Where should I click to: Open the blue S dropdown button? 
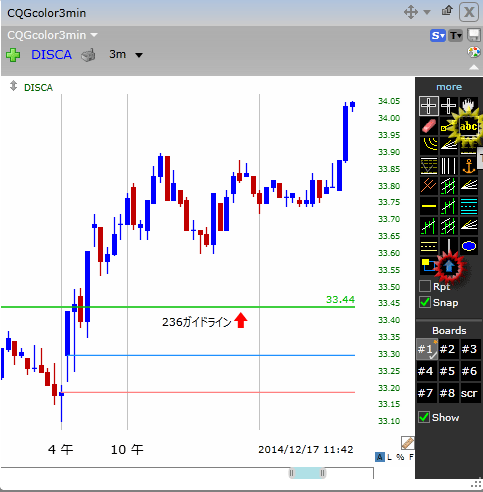[x=438, y=35]
